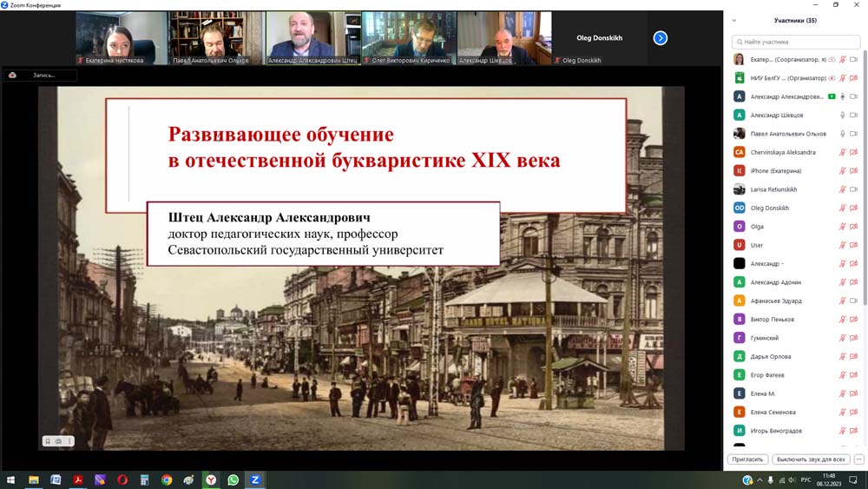Click the Найти участника search field
The height and width of the screenshot is (489, 868).
coord(795,42)
